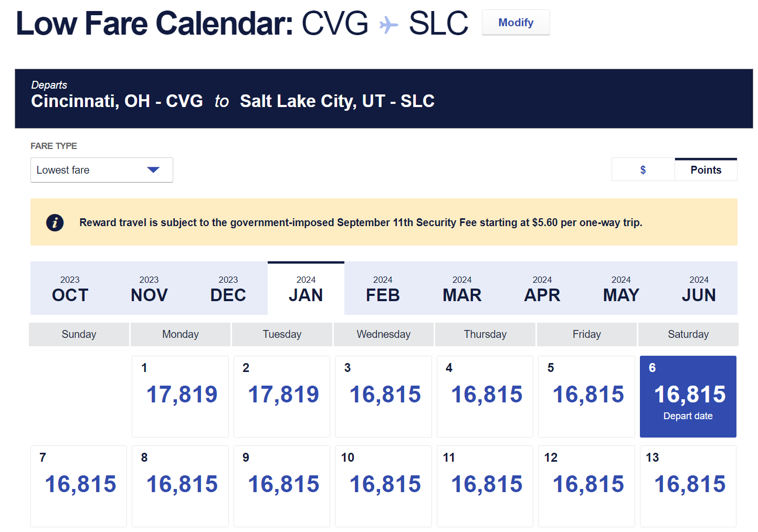The width and height of the screenshot is (758, 532).
Task: Click the info icon in the yellow notice
Action: pos(55,222)
